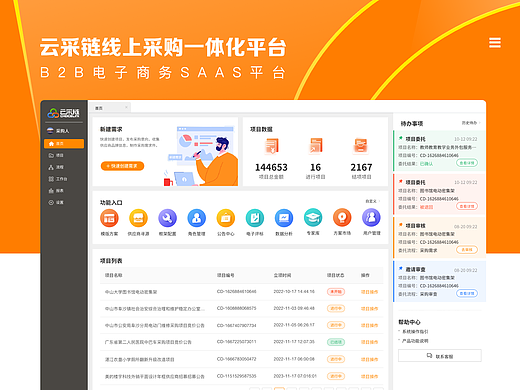
Task: Open the 工作台 sidebar menu item
Action: click(58, 179)
